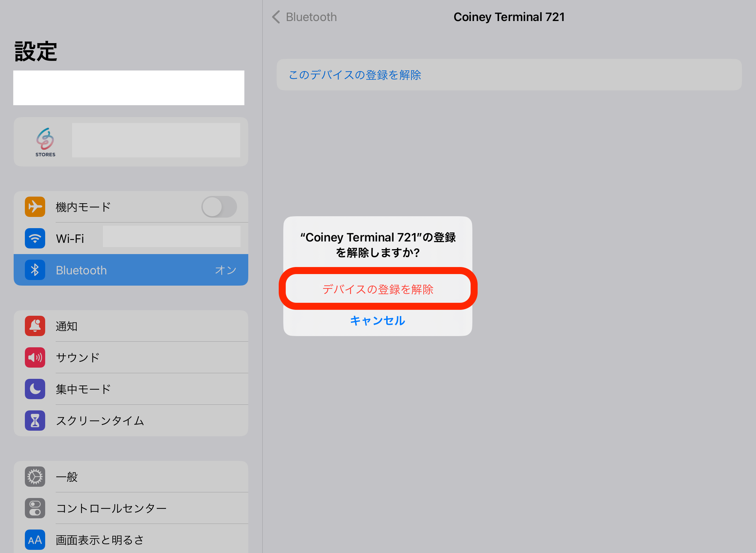756x553 pixels.
Task: Tap the 設定 heading
Action: pyautogui.click(x=36, y=52)
